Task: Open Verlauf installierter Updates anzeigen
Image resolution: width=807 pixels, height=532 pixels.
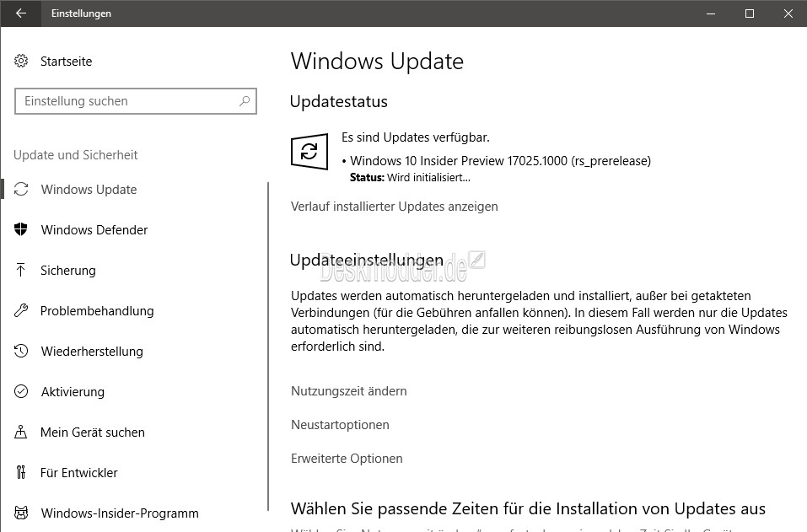Action: (395, 207)
